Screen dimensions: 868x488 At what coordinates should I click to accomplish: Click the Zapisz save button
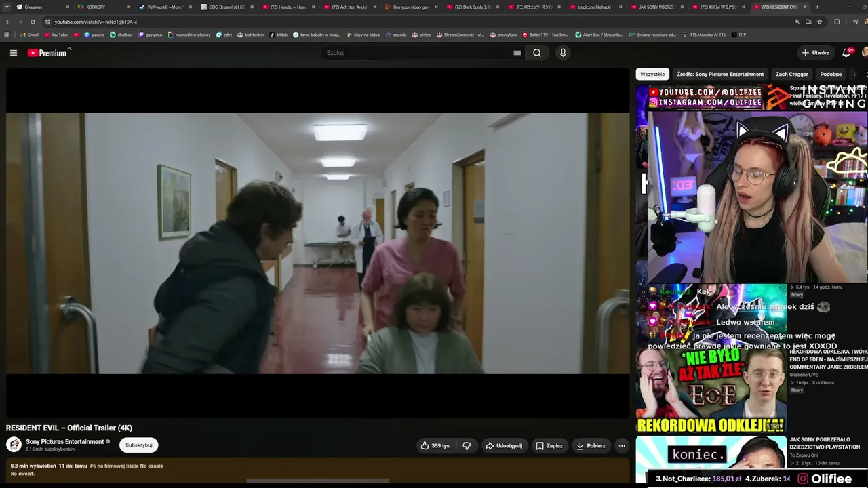(x=549, y=445)
